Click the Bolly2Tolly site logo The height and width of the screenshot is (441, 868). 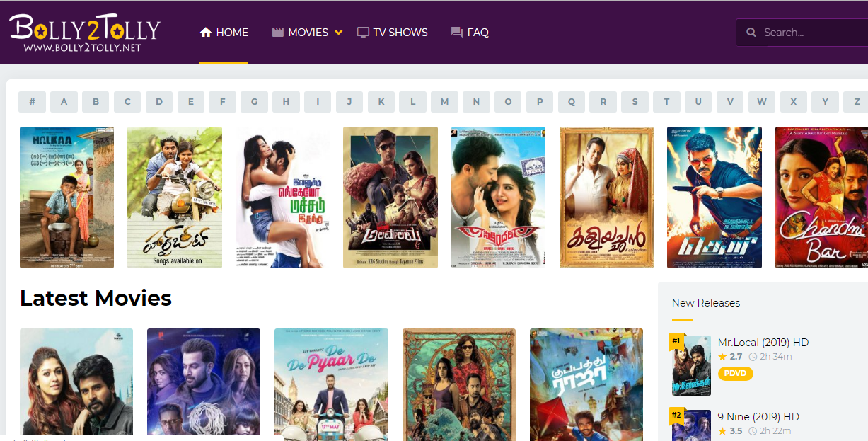85,33
